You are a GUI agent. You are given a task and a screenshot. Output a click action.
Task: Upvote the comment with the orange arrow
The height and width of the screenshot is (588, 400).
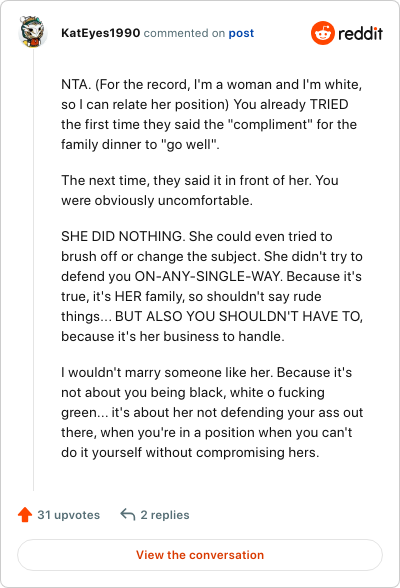[25, 514]
